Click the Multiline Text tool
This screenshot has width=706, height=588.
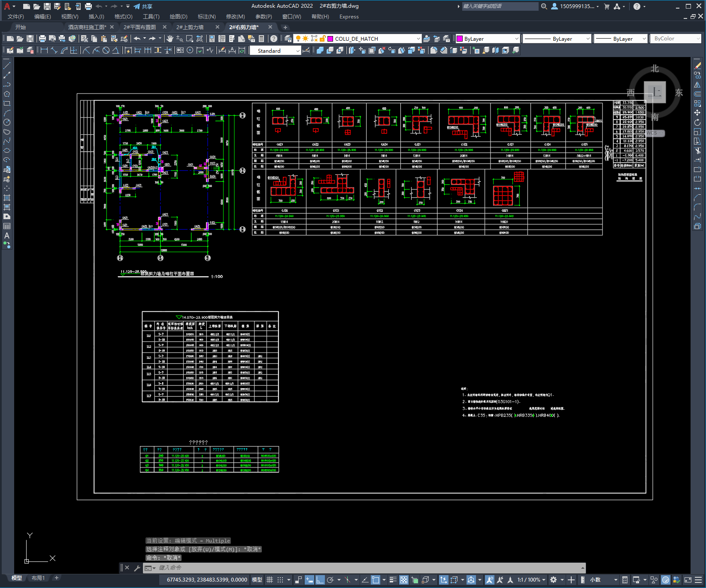(x=7, y=235)
